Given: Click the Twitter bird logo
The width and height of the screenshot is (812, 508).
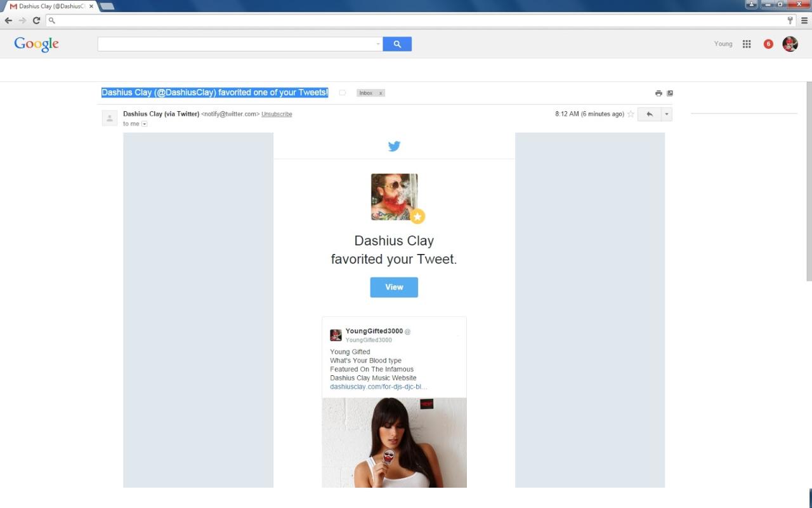Looking at the screenshot, I should pyautogui.click(x=394, y=146).
